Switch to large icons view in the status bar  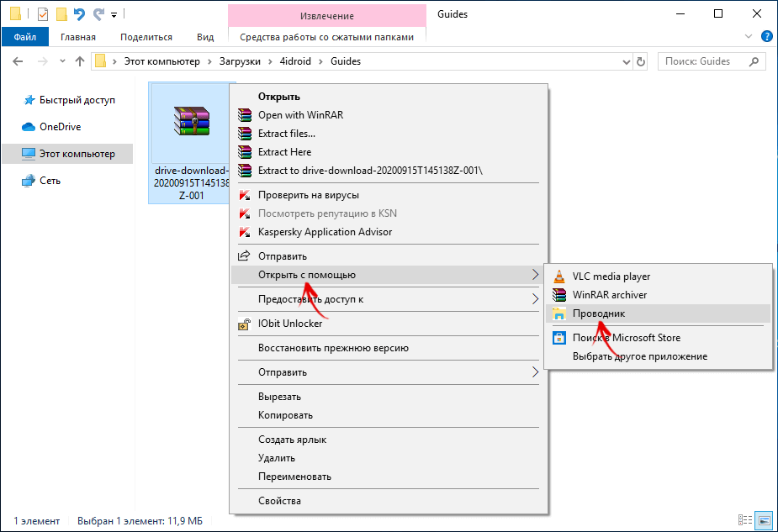coord(763,521)
